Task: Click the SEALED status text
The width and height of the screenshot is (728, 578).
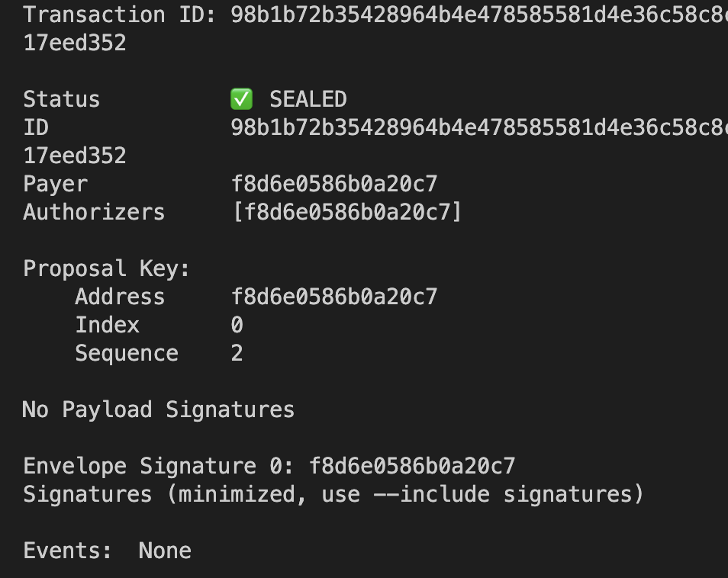Action: (x=308, y=99)
